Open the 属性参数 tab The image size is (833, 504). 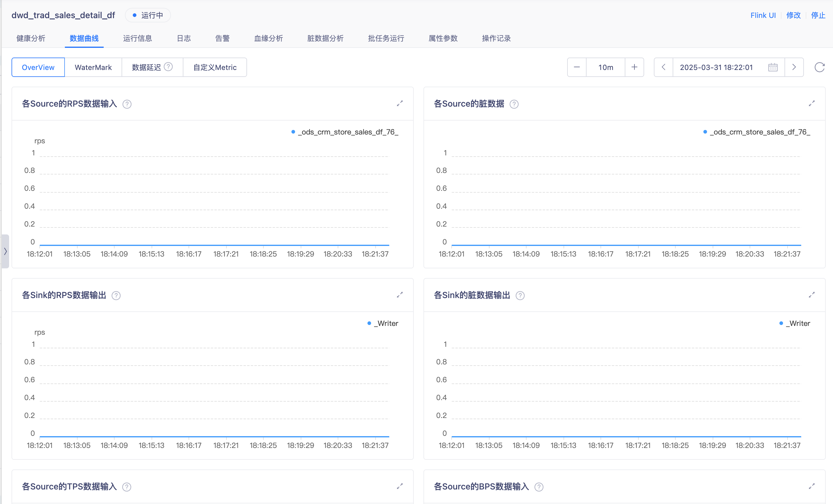443,38
